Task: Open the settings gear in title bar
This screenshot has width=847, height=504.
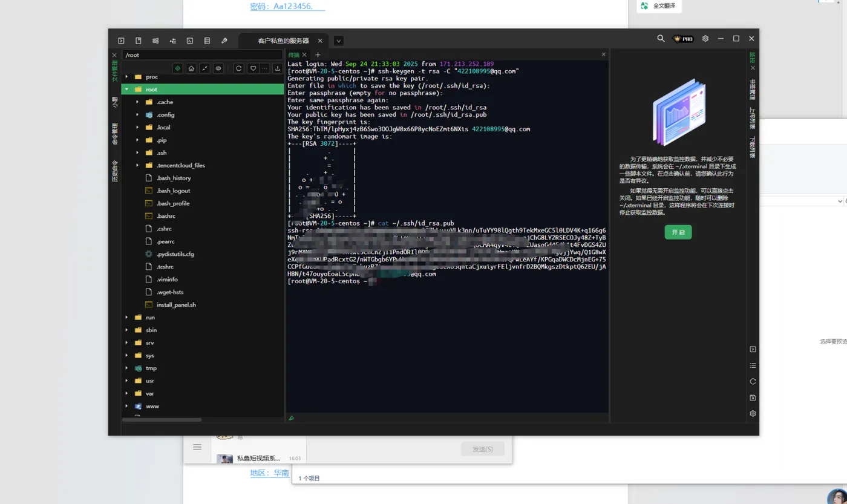Action: pos(705,39)
